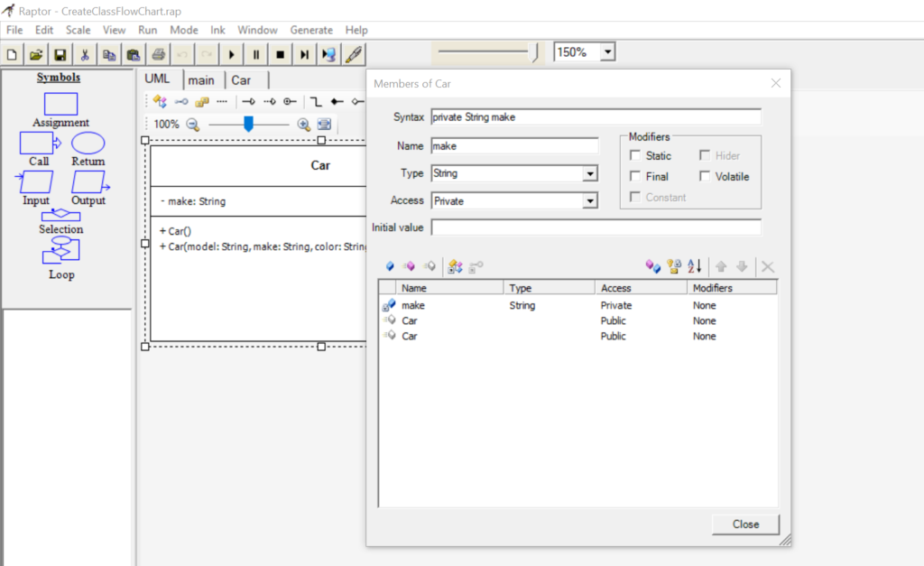Image resolution: width=924 pixels, height=566 pixels.
Task: Open the Generate menu
Action: 311,30
